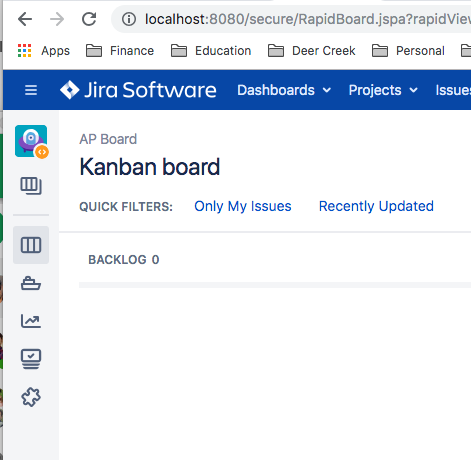Click the Jira Software logo

click(138, 90)
